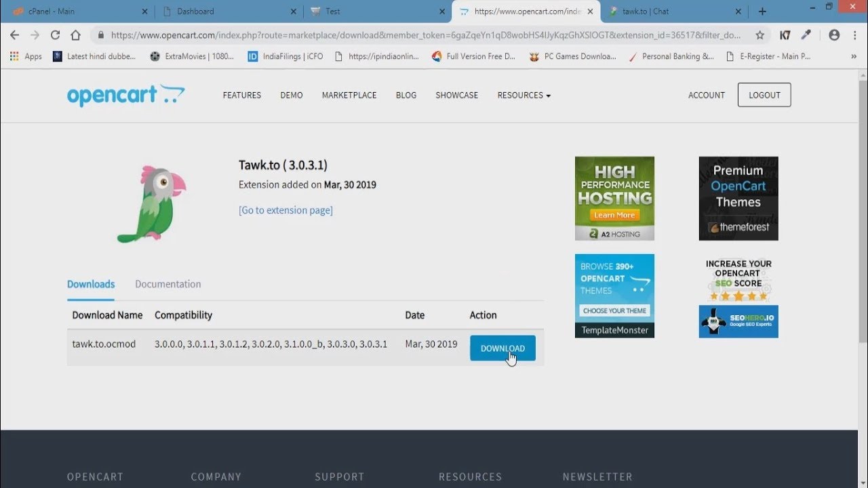Open BLOG nav item
The width and height of the screenshot is (868, 488).
[x=406, y=96]
